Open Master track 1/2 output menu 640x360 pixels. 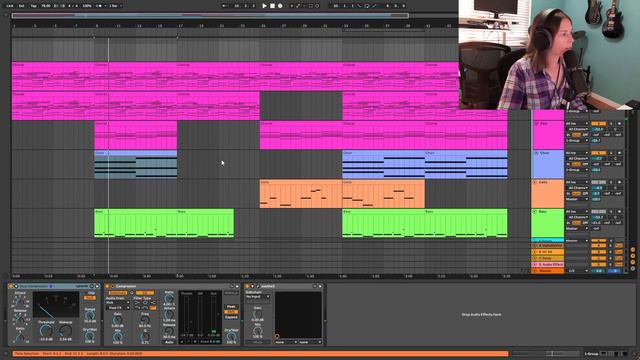(x=577, y=271)
